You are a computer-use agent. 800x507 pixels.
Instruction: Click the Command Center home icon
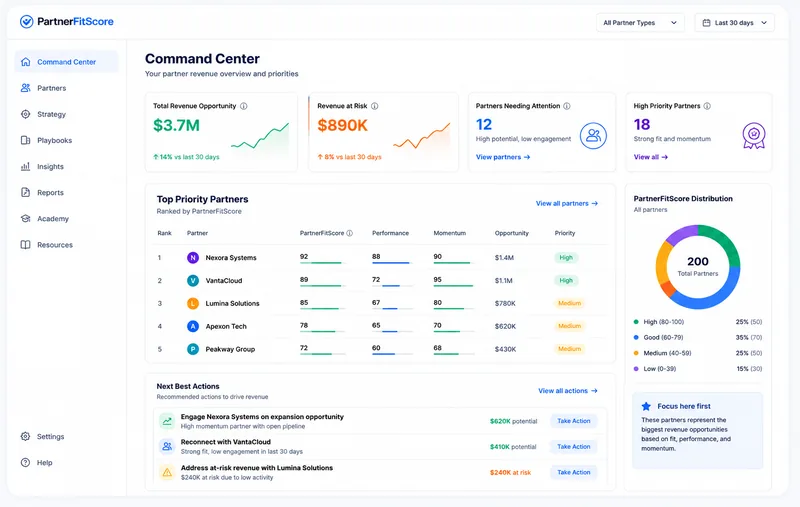point(26,62)
